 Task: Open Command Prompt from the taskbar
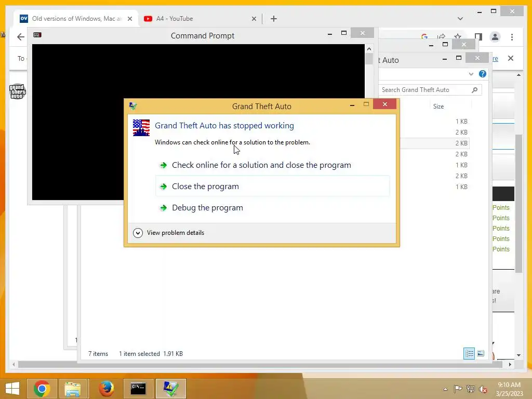point(138,389)
